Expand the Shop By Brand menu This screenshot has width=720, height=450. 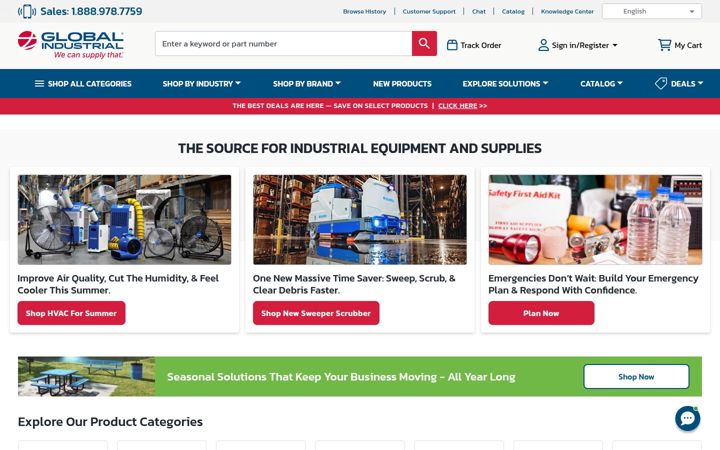307,84
